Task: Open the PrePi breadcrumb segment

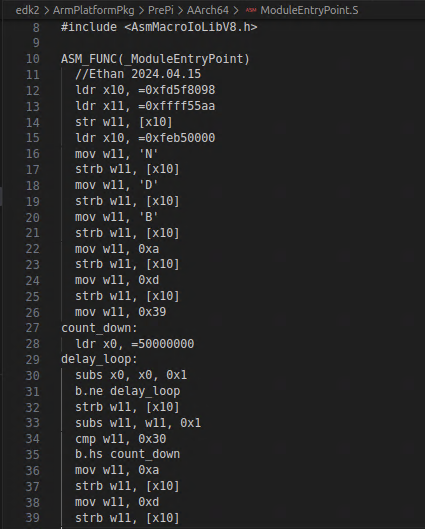Action: click(161, 10)
